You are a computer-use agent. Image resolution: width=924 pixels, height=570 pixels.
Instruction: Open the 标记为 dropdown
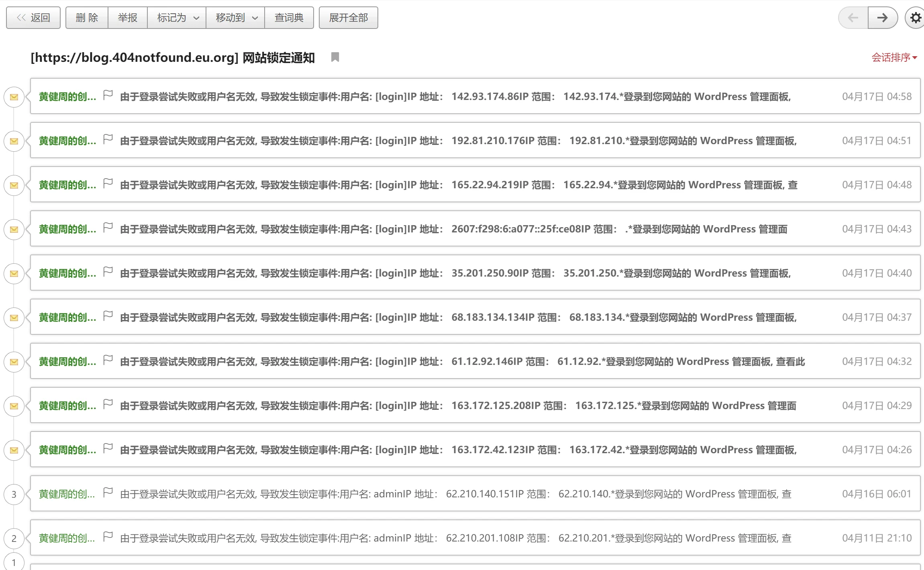point(177,18)
